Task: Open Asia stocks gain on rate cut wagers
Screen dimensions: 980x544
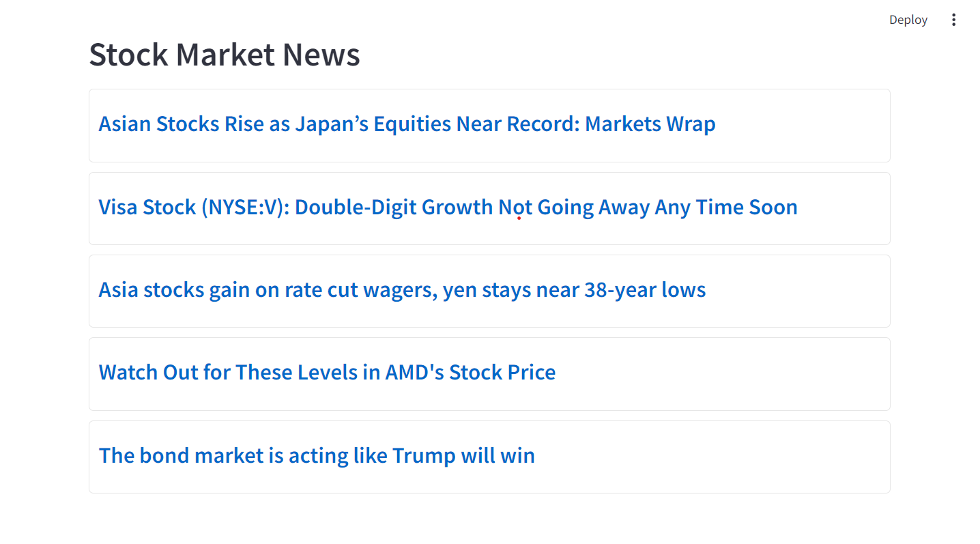Action: click(402, 289)
